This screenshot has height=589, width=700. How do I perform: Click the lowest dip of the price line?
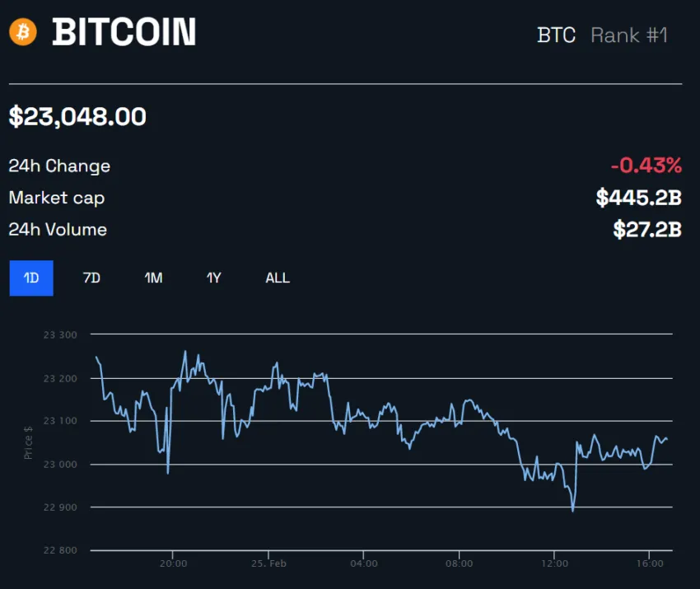(x=572, y=510)
